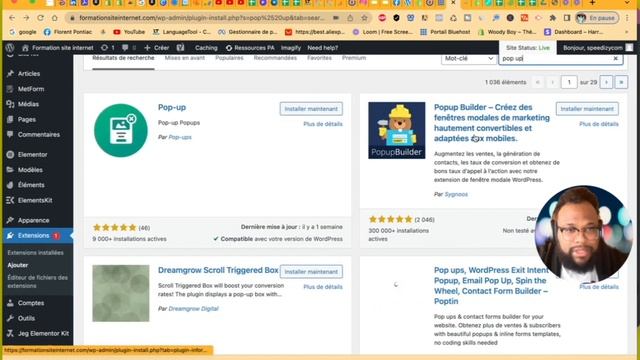Open Éditeur de fichiers des extensions
The height and width of the screenshot is (360, 640).
37,282
